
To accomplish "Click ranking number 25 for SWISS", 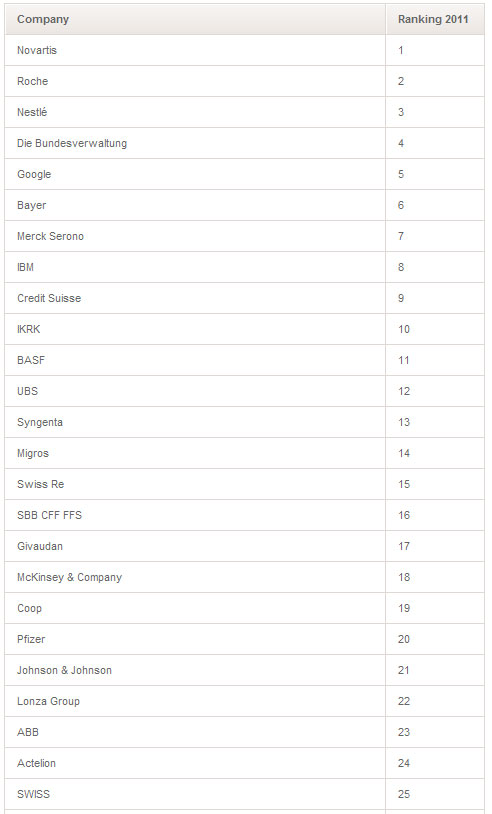I will pos(404,794).
